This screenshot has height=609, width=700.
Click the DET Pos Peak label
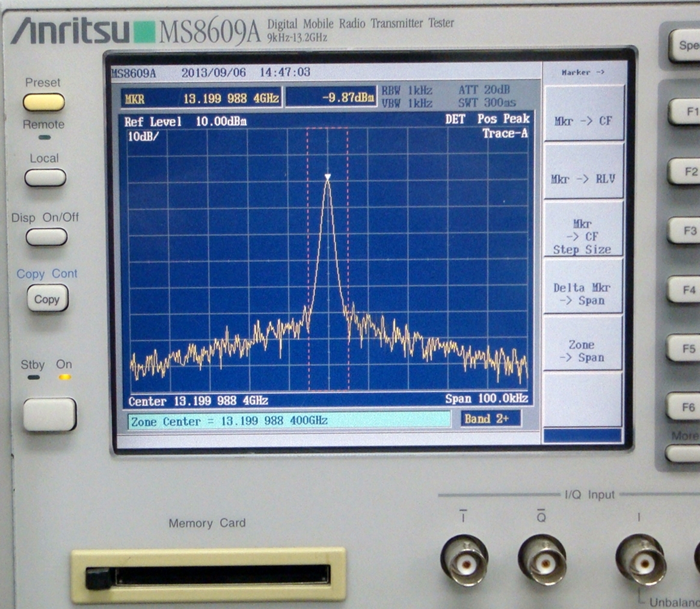[x=488, y=119]
